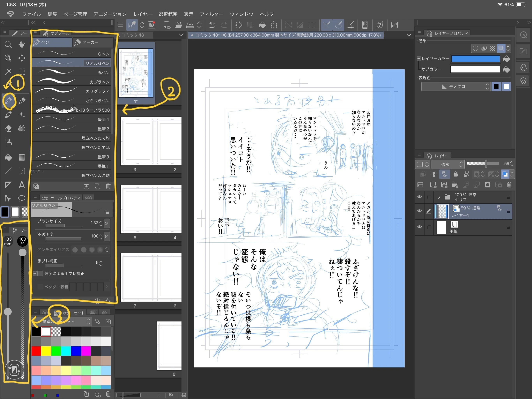Select the 丸ペン sub tool

(x=71, y=72)
